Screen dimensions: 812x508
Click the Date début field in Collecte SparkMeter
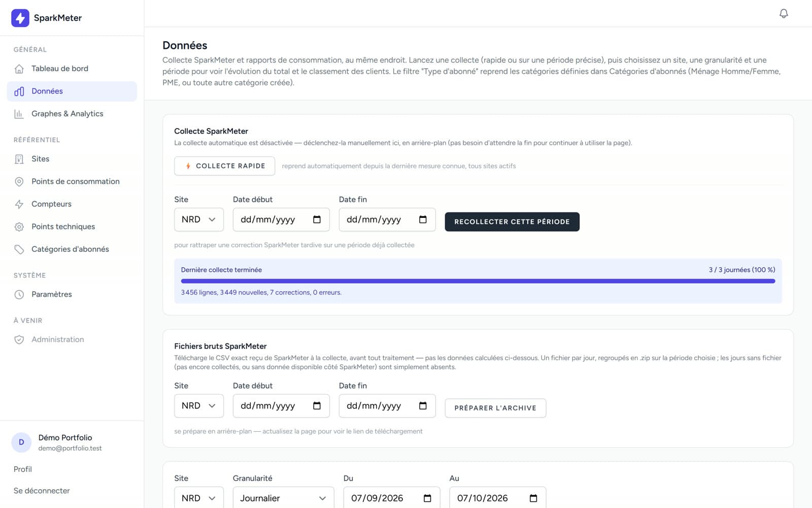pos(281,219)
